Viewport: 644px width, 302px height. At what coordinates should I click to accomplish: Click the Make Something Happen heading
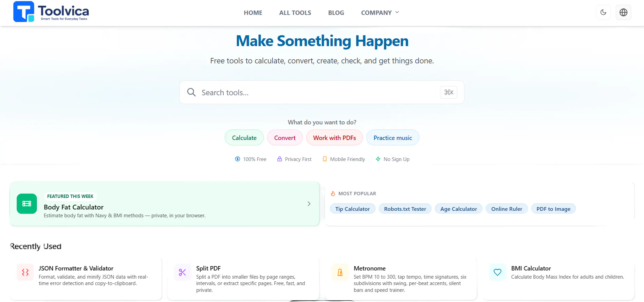coord(322,41)
